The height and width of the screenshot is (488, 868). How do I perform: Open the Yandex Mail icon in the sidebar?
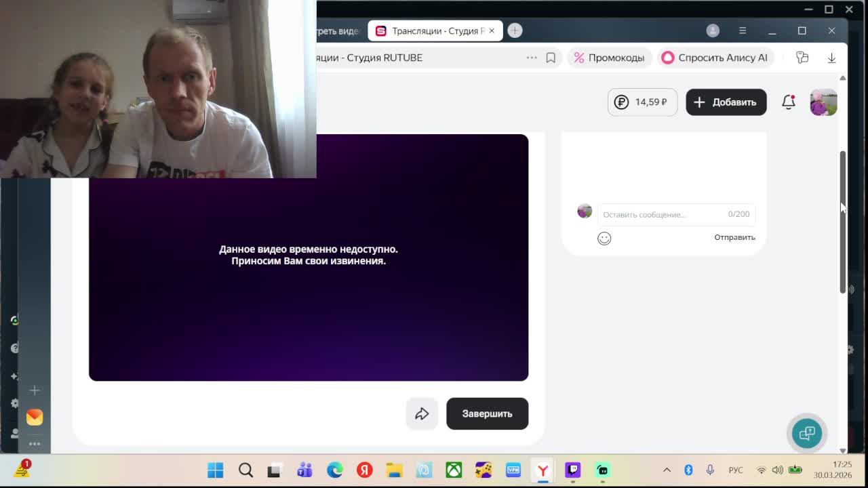35,417
